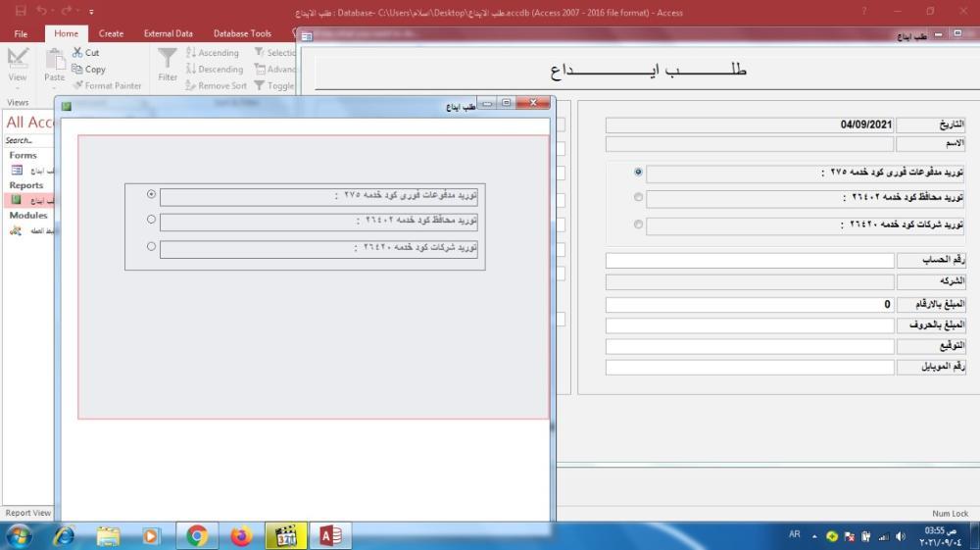Expand the View button dropdown

click(18, 86)
